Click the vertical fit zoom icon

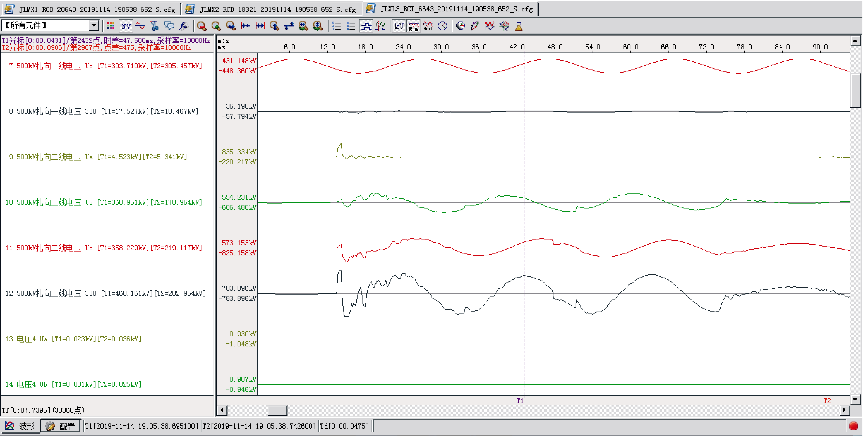click(x=318, y=26)
